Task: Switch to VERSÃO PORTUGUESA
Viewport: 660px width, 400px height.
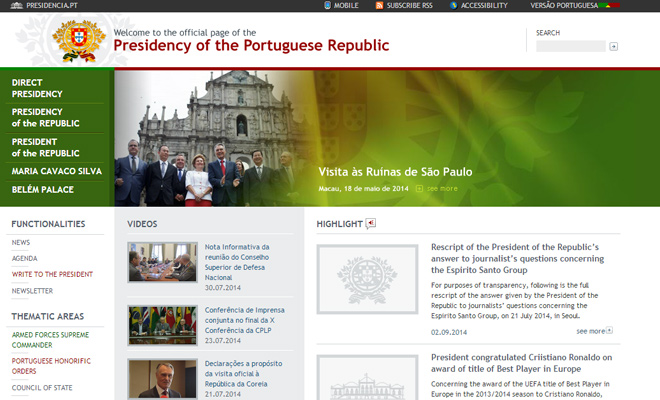Action: pos(564,5)
